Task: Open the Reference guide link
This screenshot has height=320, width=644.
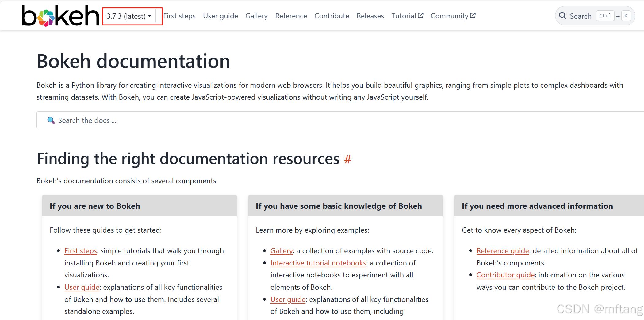Action: click(x=503, y=251)
